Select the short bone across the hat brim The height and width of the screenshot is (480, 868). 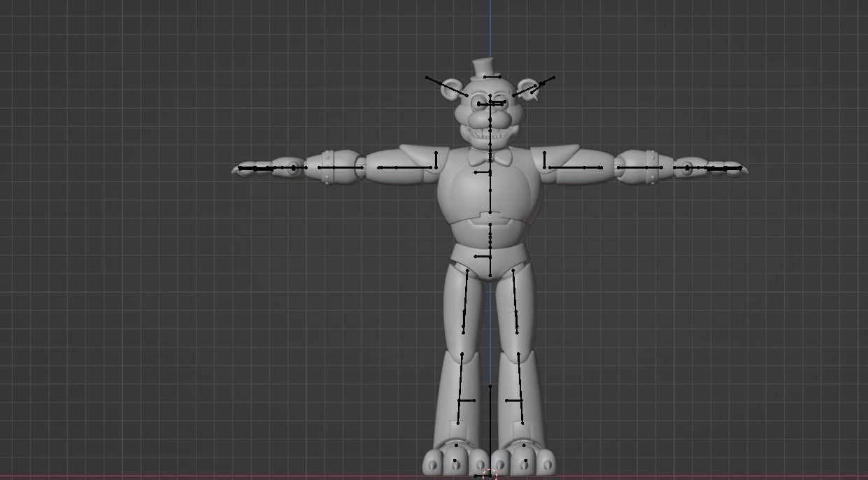[492, 77]
